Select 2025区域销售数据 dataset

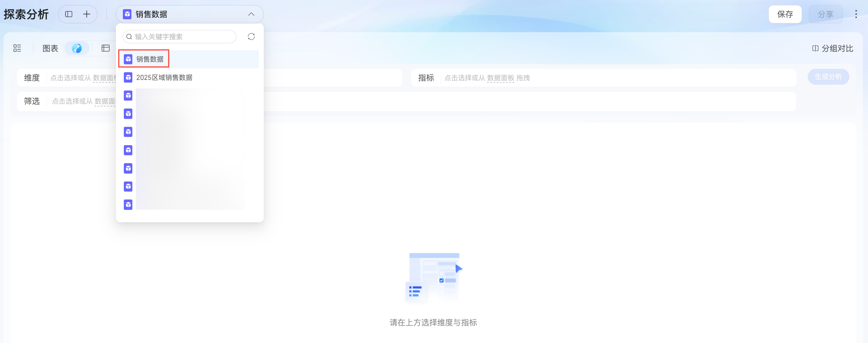pyautogui.click(x=164, y=77)
